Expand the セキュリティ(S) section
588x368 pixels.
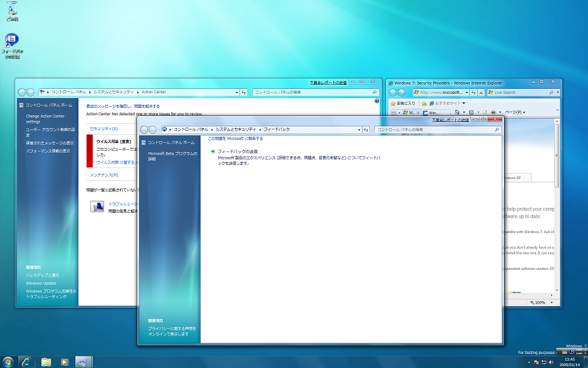pos(104,129)
